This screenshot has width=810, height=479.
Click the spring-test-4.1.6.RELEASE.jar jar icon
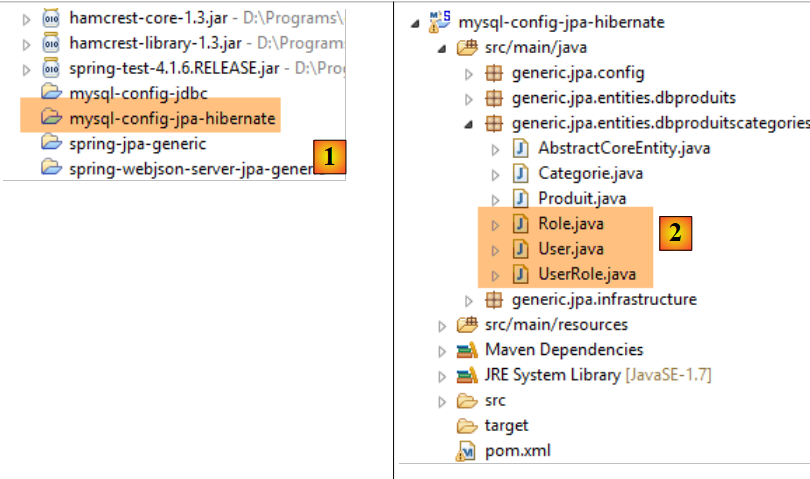coord(52,69)
